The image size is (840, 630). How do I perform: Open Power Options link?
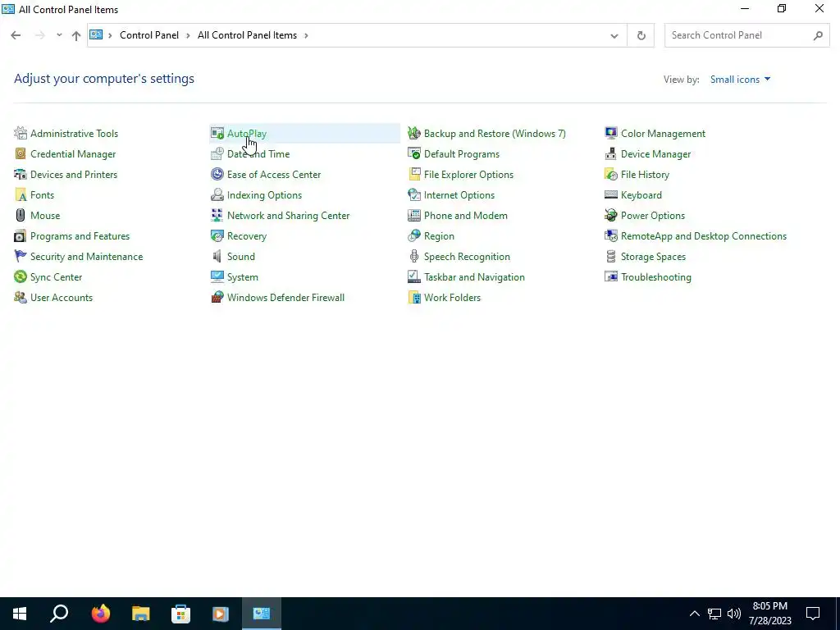[652, 216]
